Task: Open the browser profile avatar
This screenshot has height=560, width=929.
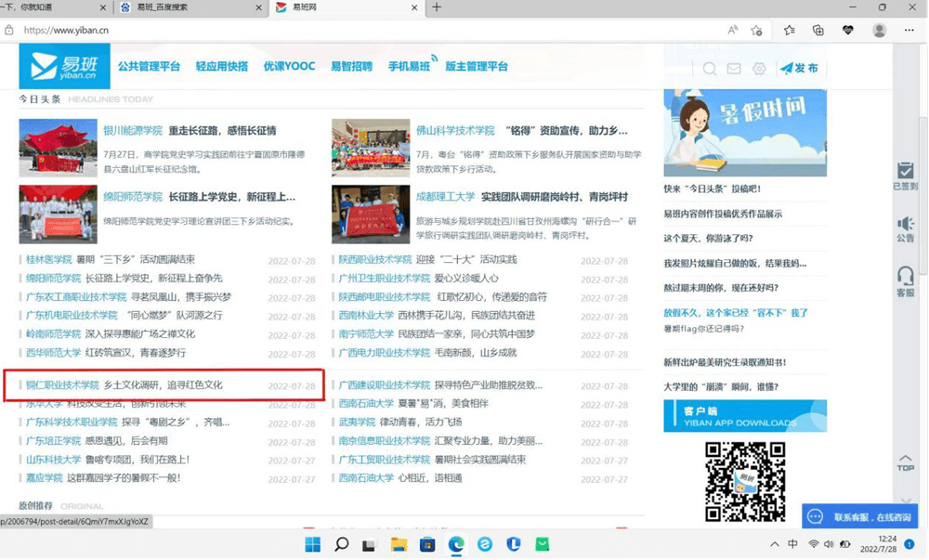Action: click(879, 31)
